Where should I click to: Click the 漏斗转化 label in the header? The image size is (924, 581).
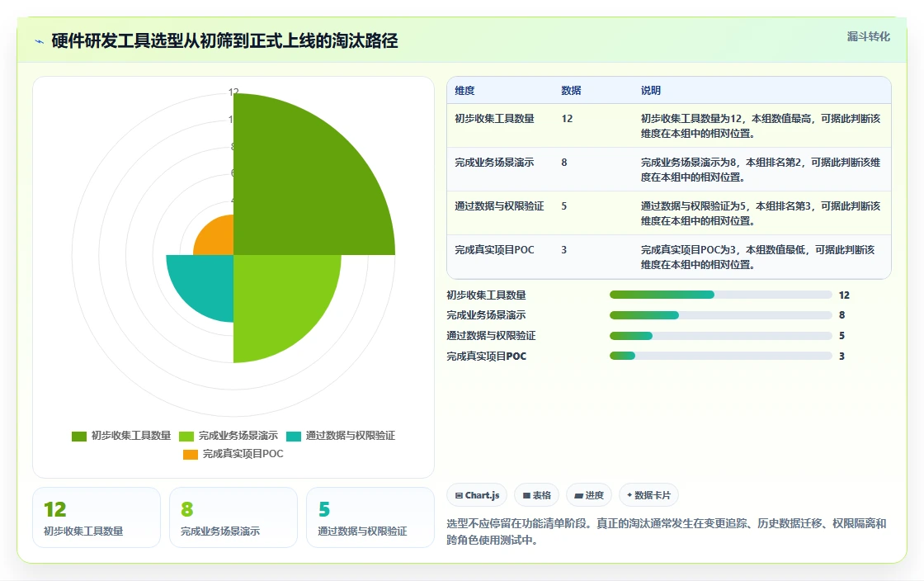pos(868,36)
